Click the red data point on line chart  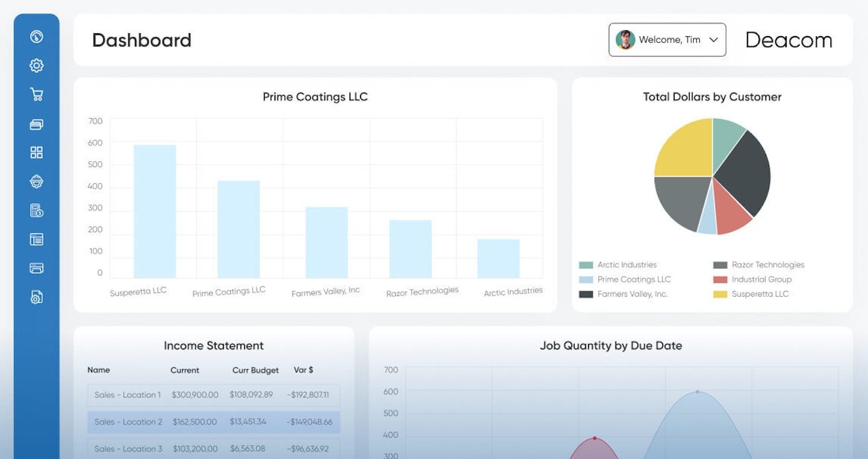coord(595,438)
